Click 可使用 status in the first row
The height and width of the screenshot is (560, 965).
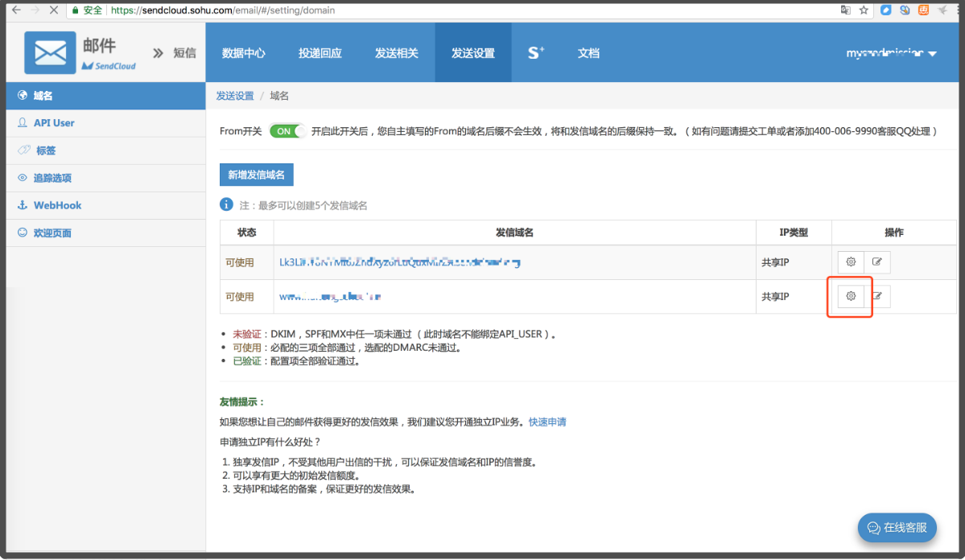[x=239, y=262]
